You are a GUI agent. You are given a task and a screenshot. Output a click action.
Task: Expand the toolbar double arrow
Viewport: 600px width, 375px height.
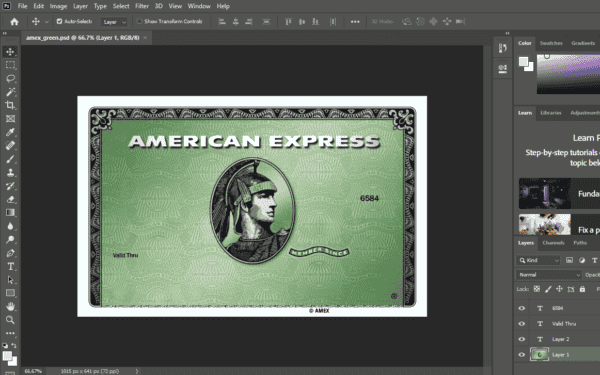[5, 33]
